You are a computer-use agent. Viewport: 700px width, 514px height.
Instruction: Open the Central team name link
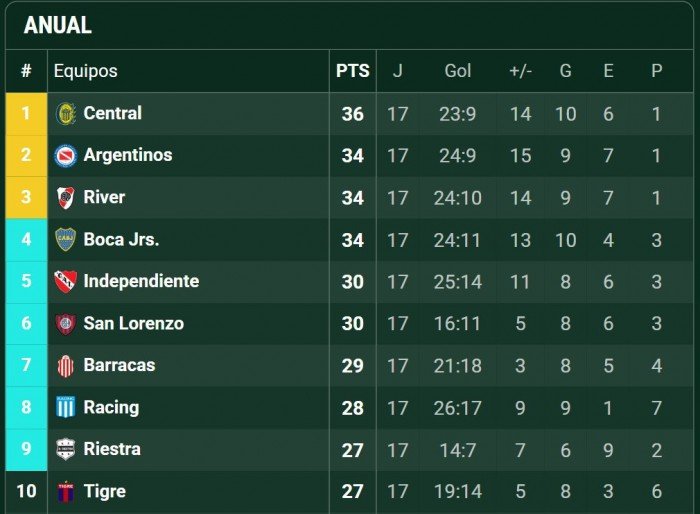click(x=113, y=114)
